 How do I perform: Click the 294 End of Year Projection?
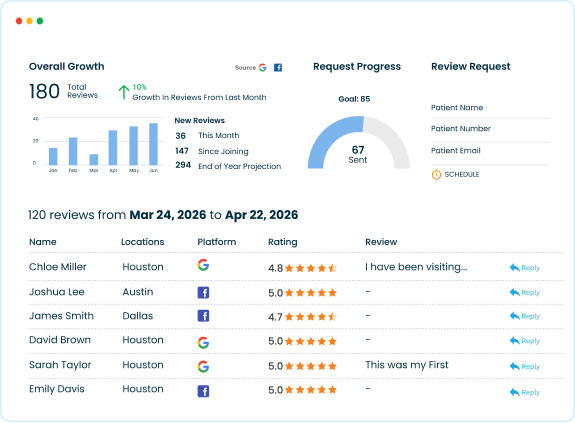[x=228, y=166]
